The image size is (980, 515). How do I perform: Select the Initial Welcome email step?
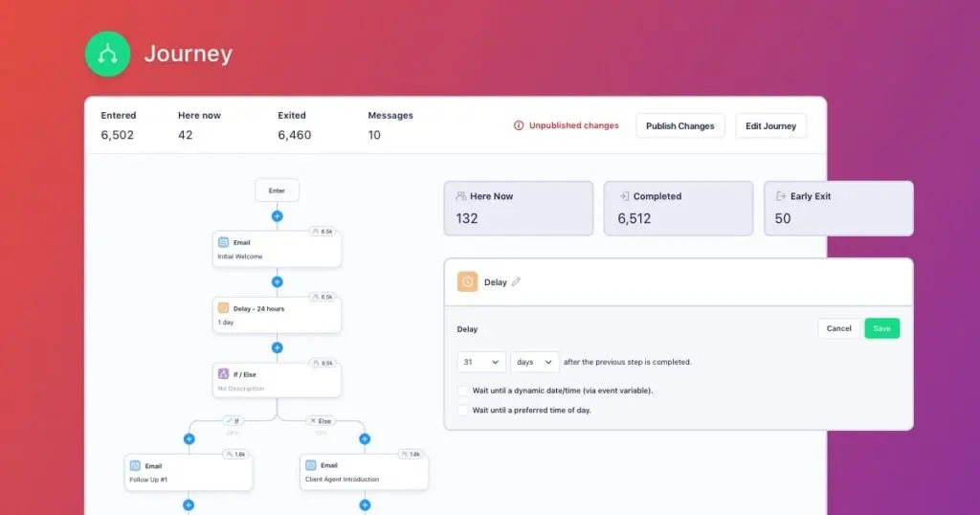277,249
